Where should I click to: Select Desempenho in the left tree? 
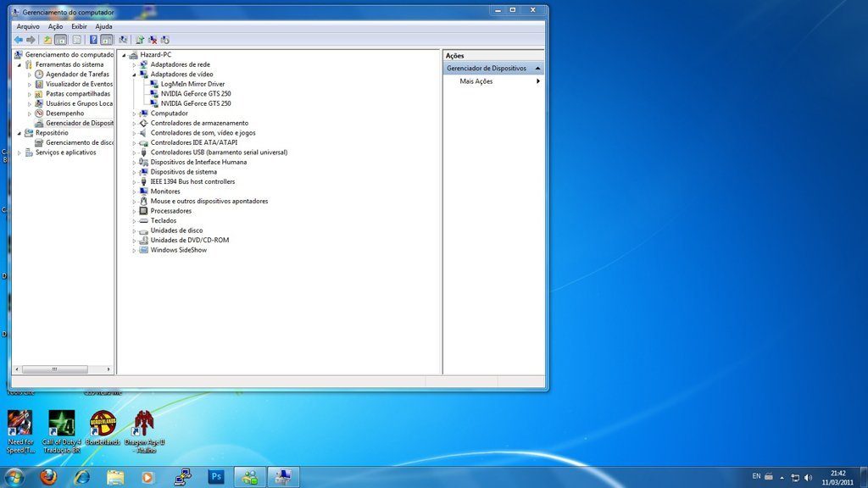point(64,114)
